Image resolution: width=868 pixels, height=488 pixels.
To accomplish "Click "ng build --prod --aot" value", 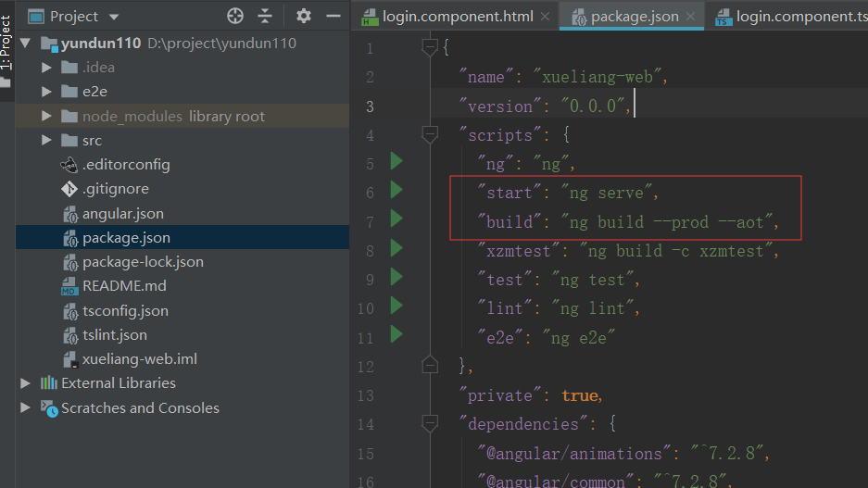I will (666, 222).
